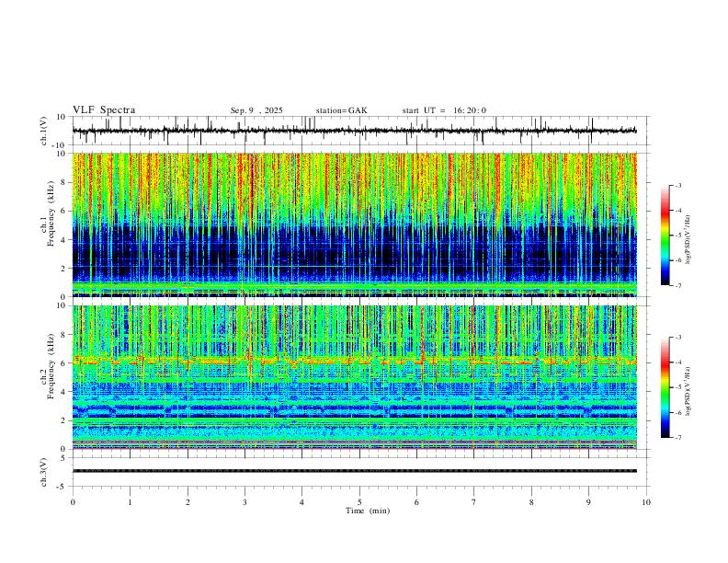
Task: Click the ch.1 waveform trace panel
Action: click(x=359, y=131)
